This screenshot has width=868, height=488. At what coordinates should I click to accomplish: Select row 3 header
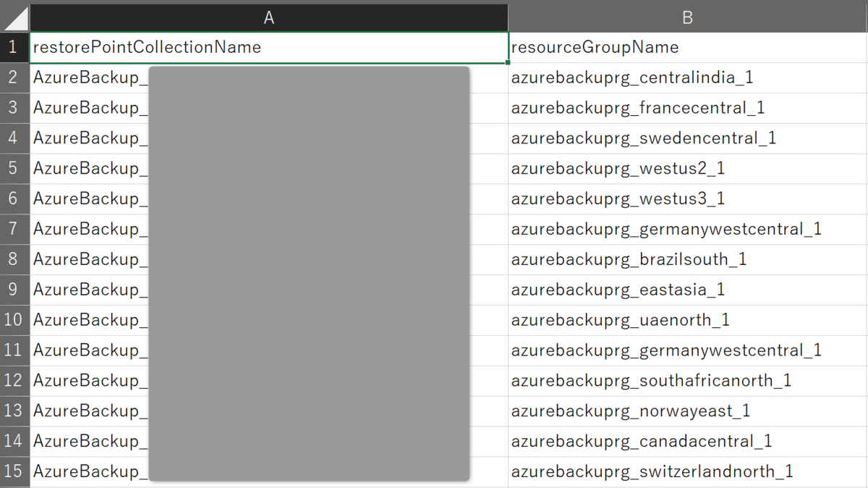[14, 109]
